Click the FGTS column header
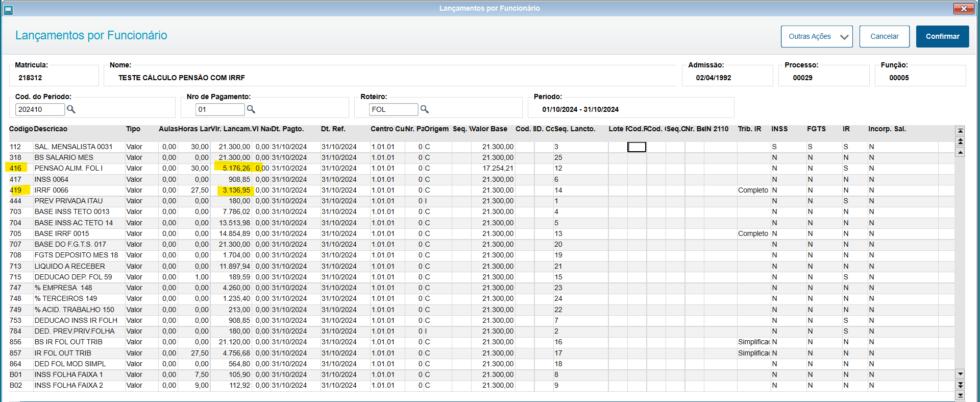 pyautogui.click(x=816, y=129)
